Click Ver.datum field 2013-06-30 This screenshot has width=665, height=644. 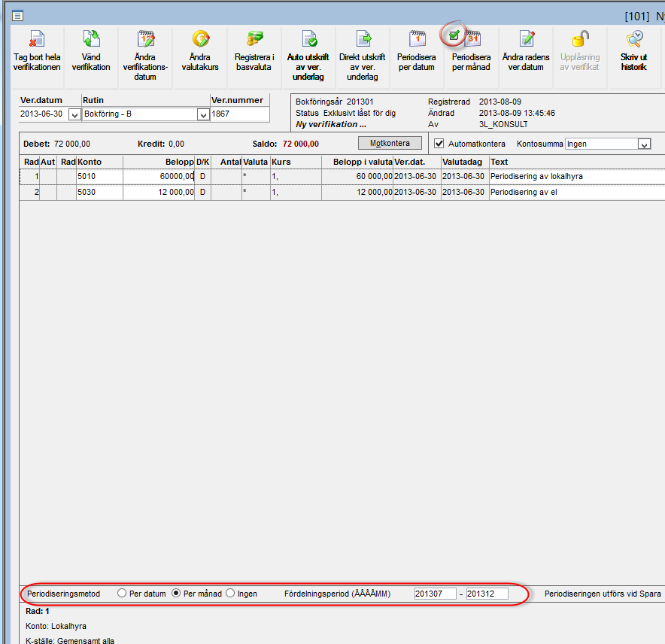click(44, 114)
